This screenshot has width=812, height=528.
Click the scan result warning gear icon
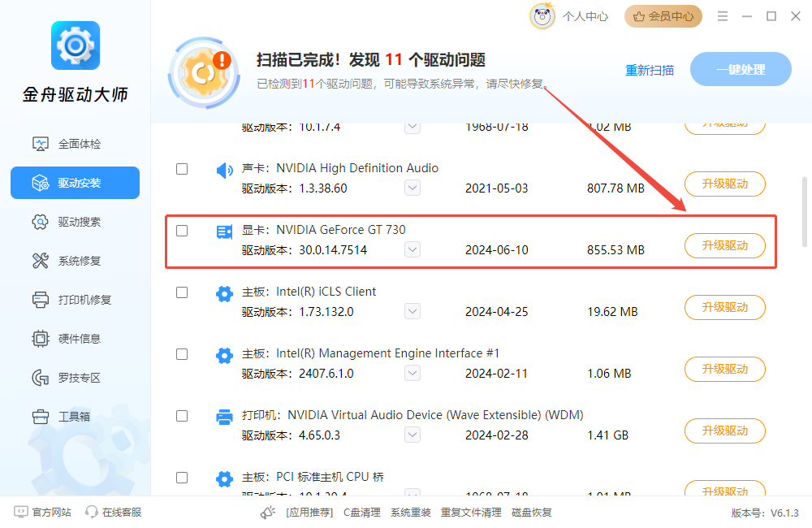point(204,73)
